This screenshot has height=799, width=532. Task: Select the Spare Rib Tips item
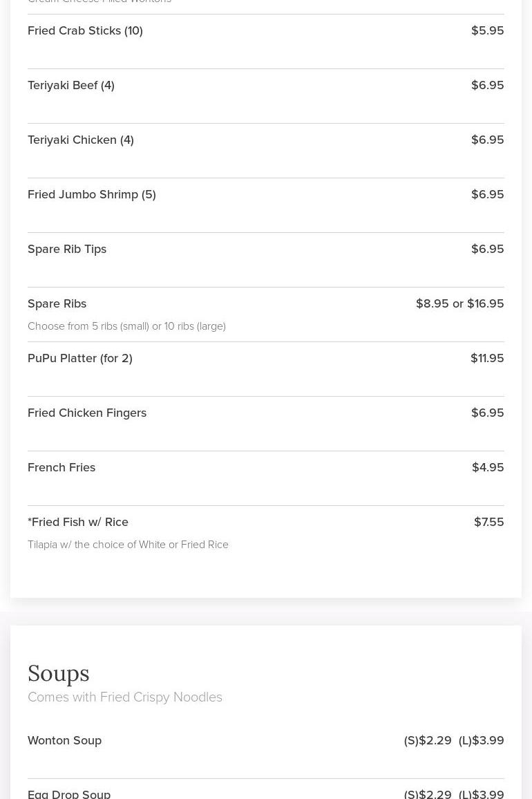(67, 249)
